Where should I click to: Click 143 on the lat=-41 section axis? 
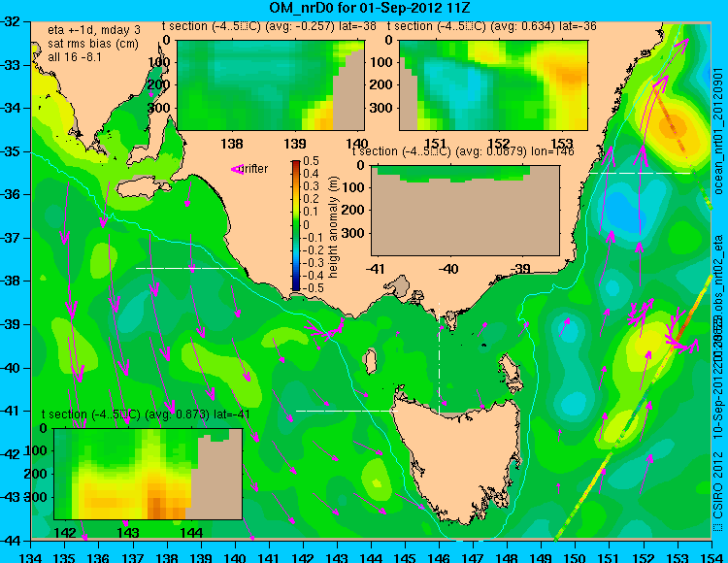[128, 533]
